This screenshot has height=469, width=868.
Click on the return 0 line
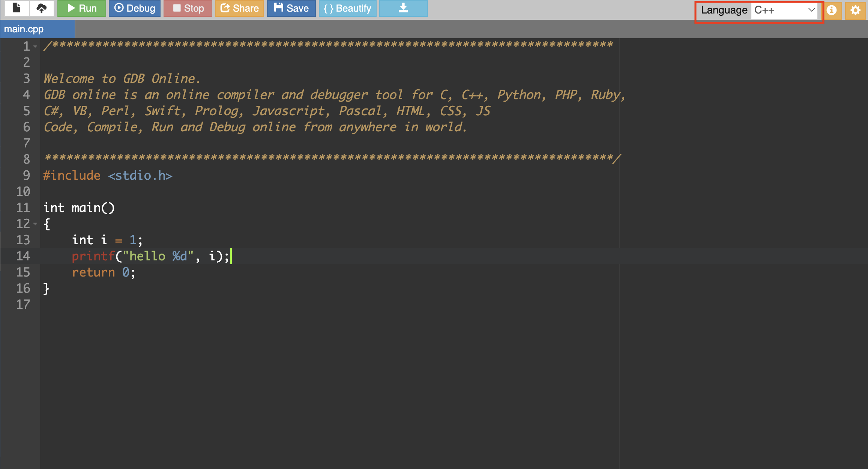coord(103,272)
